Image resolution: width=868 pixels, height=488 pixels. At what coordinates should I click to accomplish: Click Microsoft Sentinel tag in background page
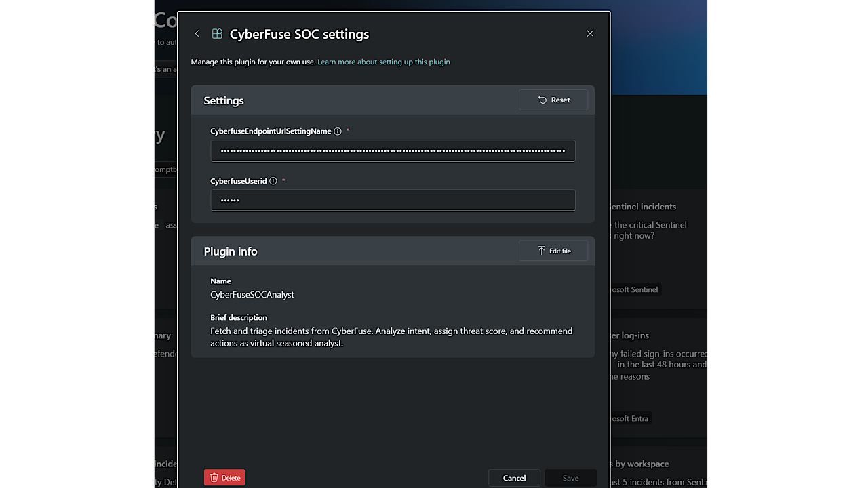(635, 289)
